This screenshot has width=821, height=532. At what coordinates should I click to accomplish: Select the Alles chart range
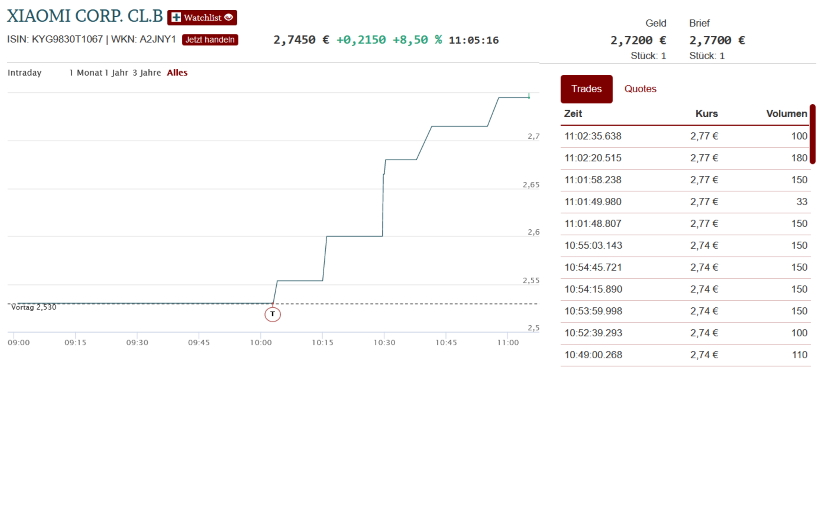(x=177, y=73)
